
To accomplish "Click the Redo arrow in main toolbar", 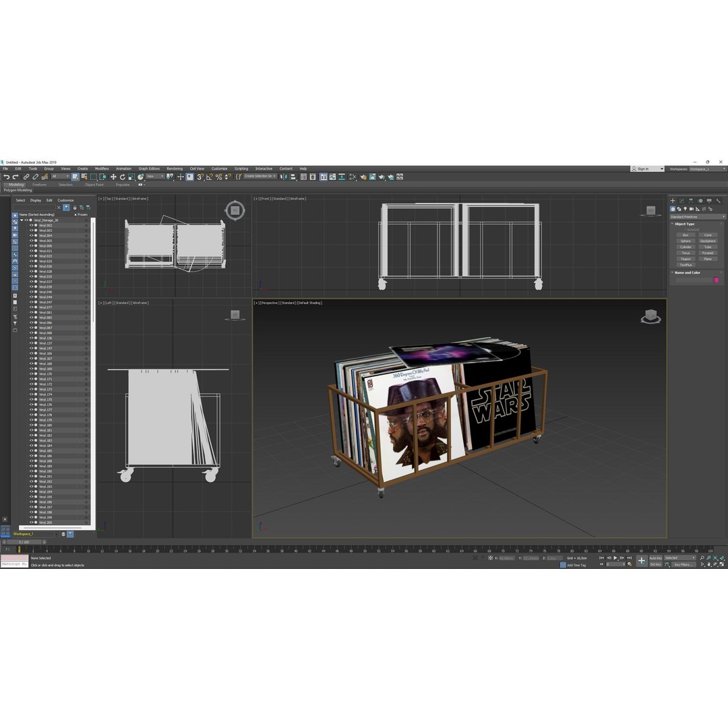I will (16, 177).
